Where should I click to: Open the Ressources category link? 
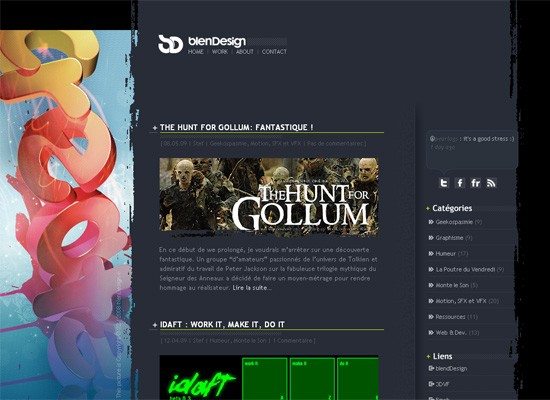(x=450, y=317)
